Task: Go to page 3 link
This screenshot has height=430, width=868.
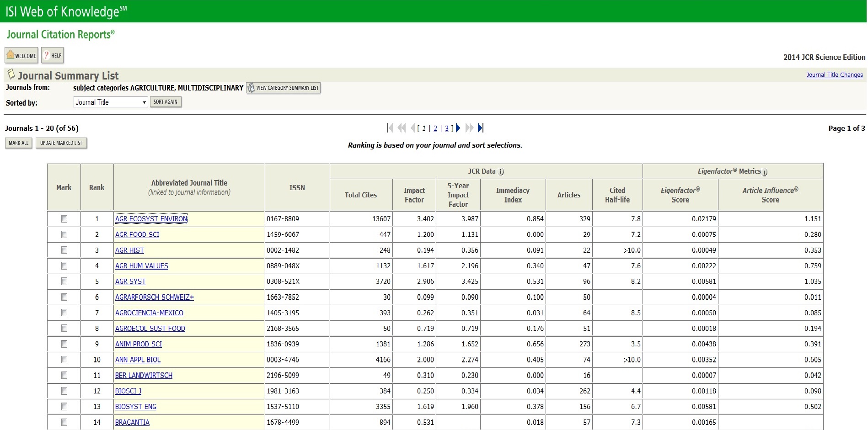Action: tap(447, 128)
